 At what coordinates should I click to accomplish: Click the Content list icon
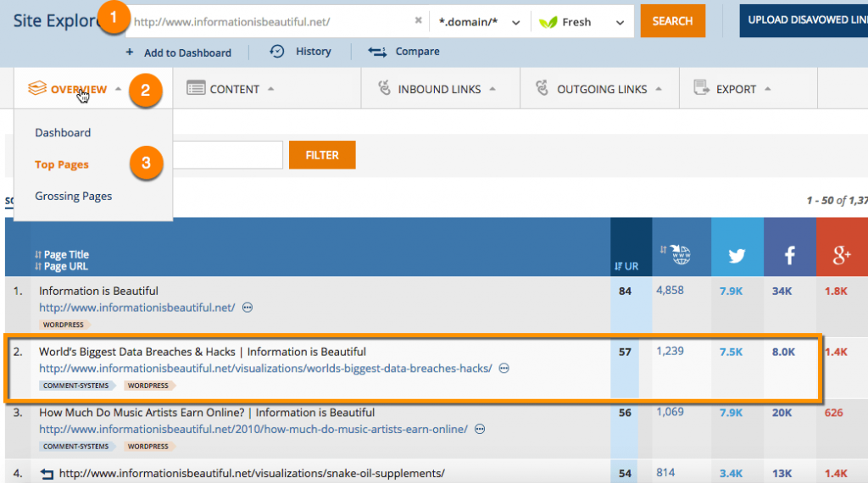pos(196,88)
